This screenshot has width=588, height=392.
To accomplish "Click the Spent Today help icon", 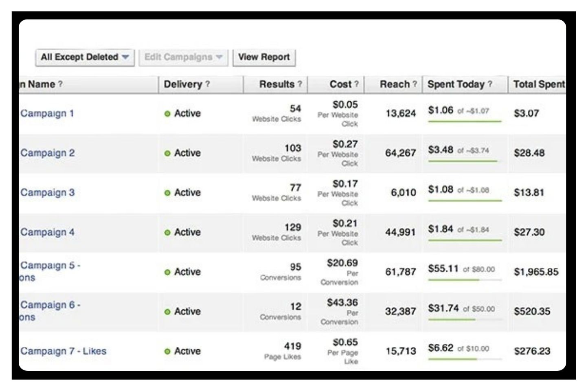I will pyautogui.click(x=490, y=84).
